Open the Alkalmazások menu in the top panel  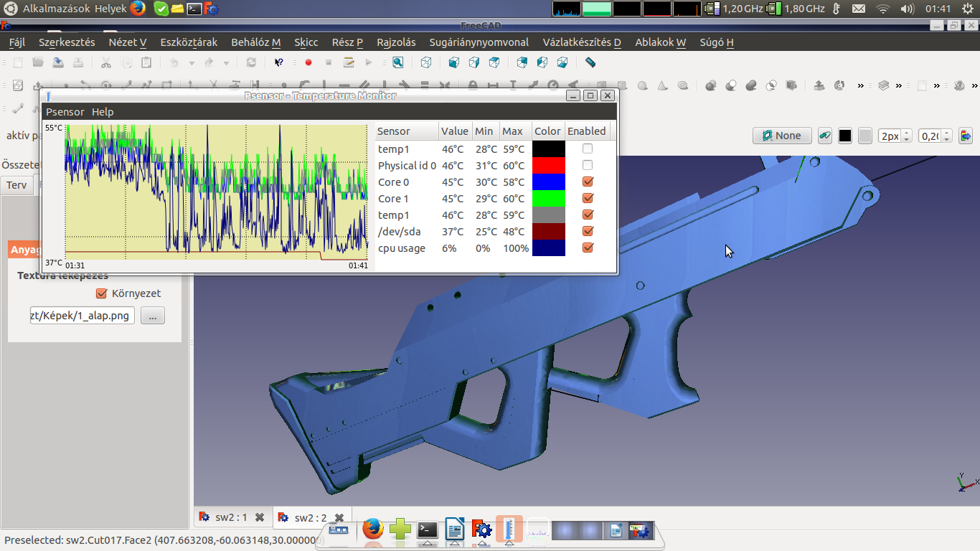pyautogui.click(x=57, y=9)
